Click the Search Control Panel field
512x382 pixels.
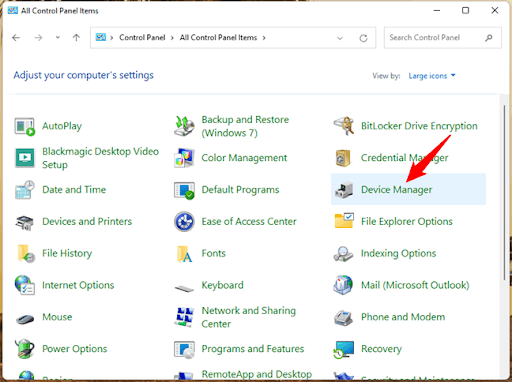tap(443, 38)
